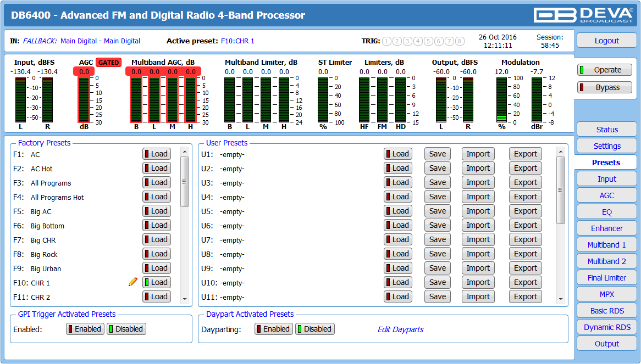The width and height of the screenshot is (641, 364).
Task: Load factory preset F9 Big Urban
Action: click(x=157, y=268)
